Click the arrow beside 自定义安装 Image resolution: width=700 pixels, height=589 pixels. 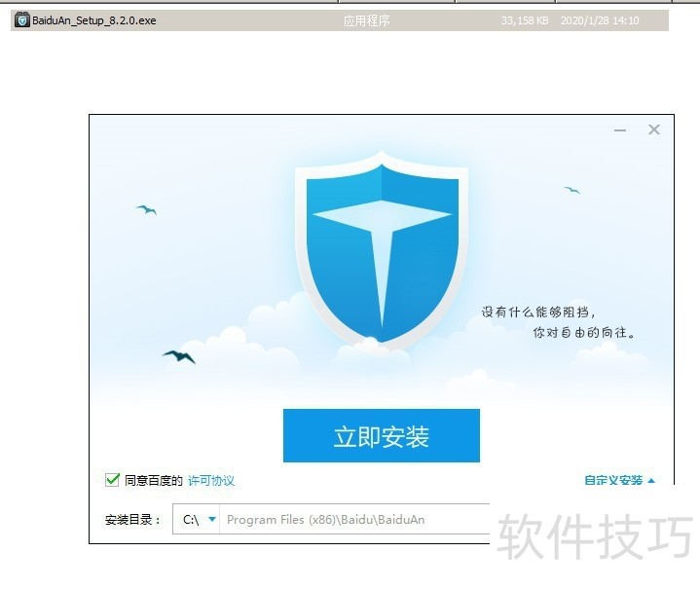click(x=651, y=481)
